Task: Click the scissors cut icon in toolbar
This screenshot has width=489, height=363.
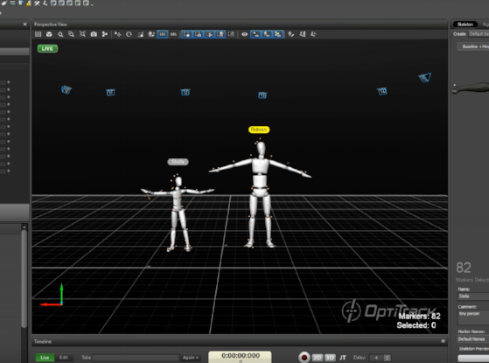Action: click(105, 34)
